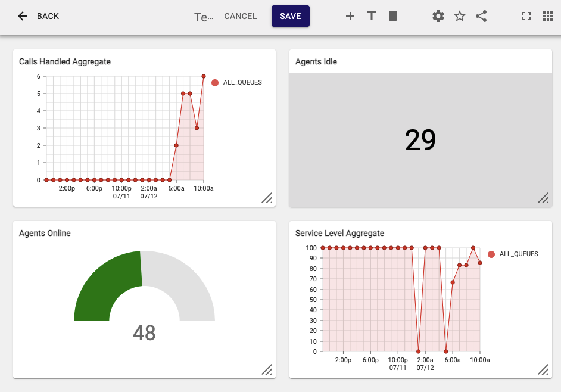
Task: Click the BACK label
Action: [x=48, y=16]
